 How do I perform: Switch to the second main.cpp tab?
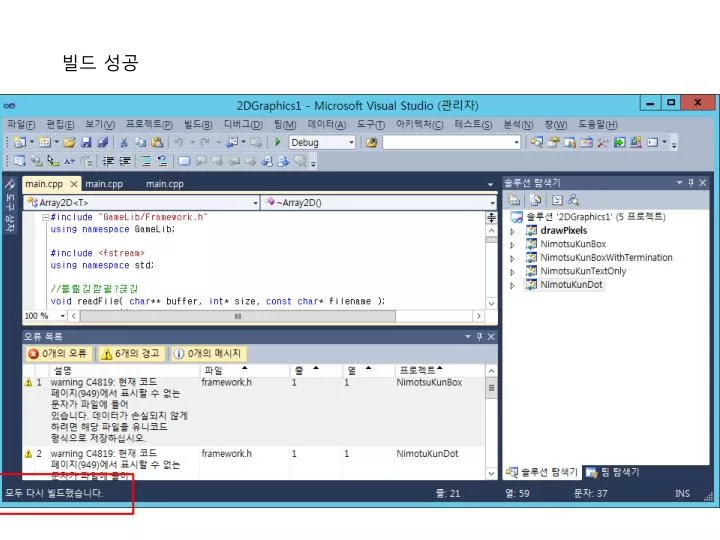click(x=104, y=184)
